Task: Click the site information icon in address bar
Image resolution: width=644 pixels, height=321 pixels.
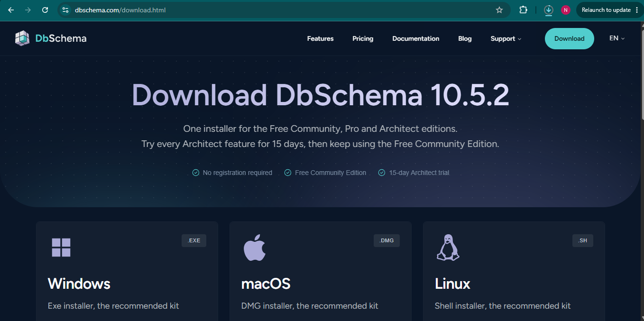Action: (x=65, y=10)
